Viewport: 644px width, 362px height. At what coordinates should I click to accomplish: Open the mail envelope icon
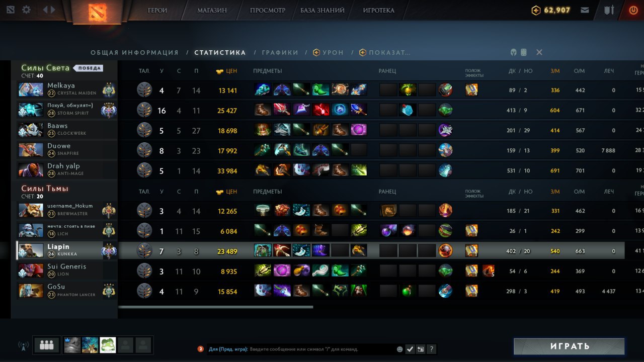585,10
